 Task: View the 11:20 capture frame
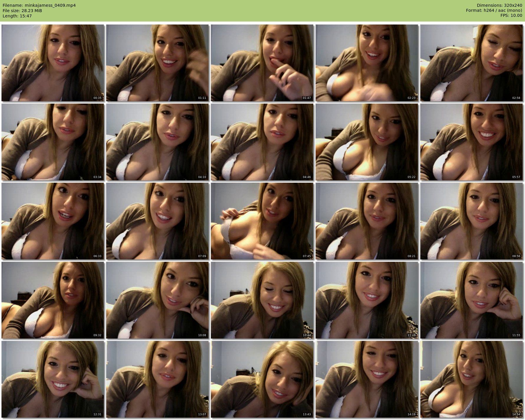click(367, 300)
